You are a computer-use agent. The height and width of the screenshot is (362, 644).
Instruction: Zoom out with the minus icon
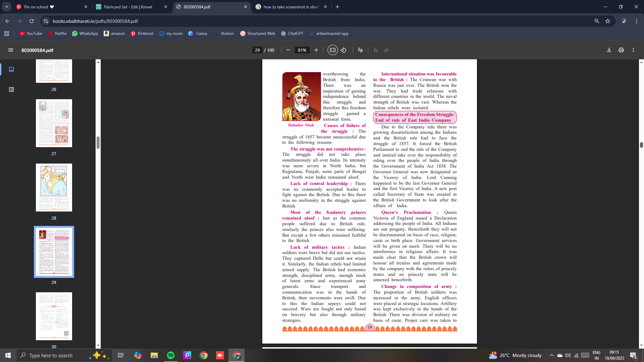288,50
